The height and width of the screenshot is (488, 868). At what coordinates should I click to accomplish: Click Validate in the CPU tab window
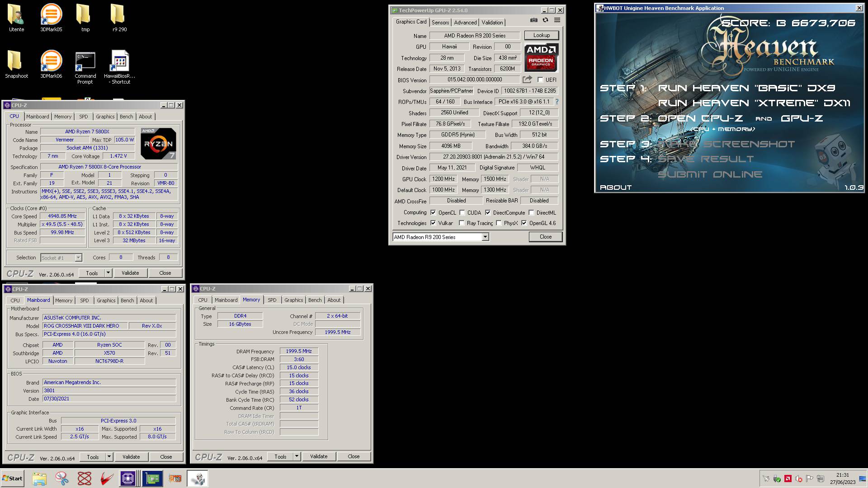[130, 273]
